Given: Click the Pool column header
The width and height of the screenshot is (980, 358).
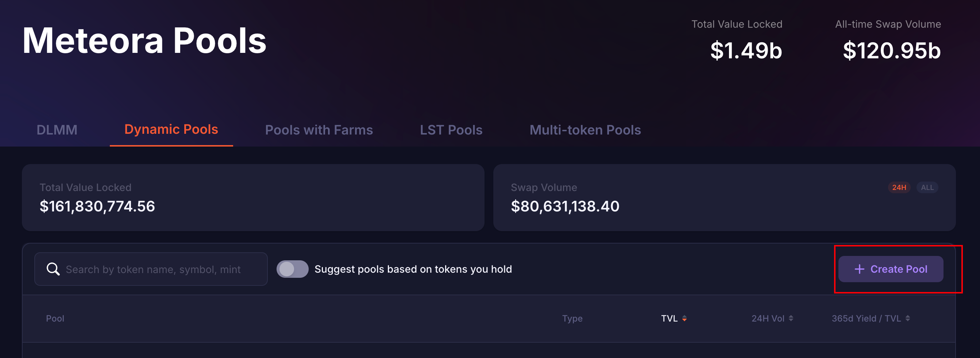Looking at the screenshot, I should click(x=55, y=319).
